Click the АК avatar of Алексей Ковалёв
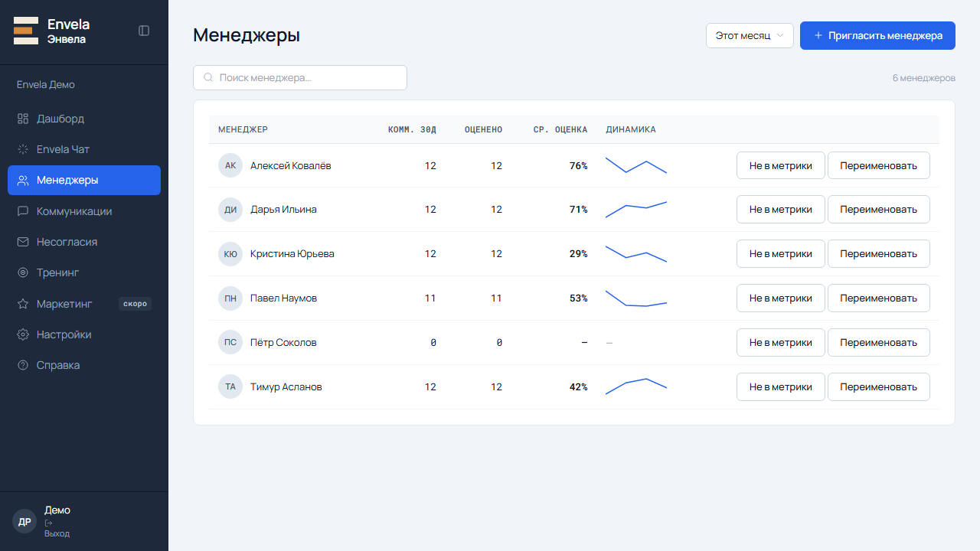 point(230,165)
